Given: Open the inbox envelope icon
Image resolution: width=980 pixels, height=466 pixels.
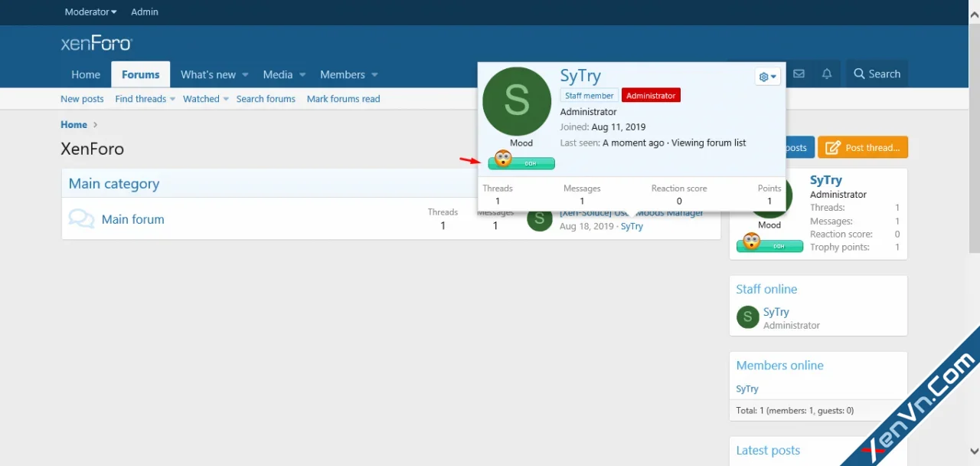Looking at the screenshot, I should (799, 74).
